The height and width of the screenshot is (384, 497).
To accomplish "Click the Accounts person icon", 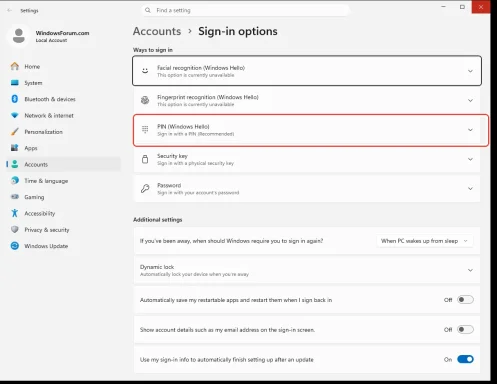I will [x=15, y=164].
